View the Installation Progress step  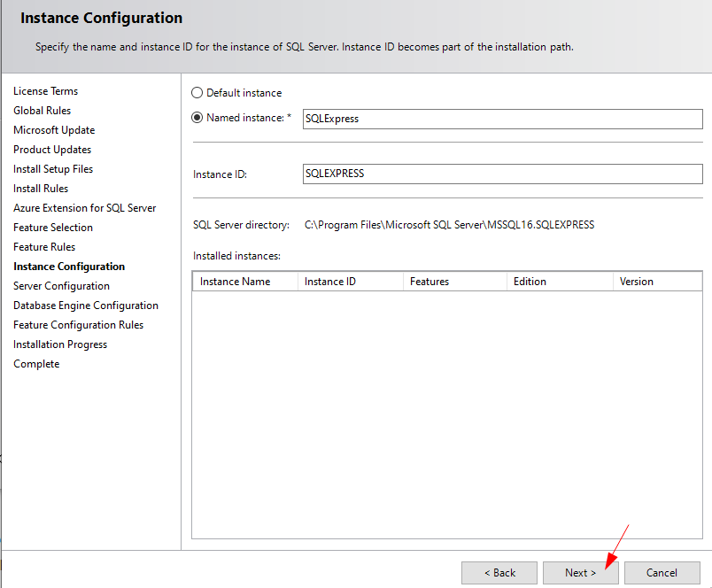coord(59,344)
